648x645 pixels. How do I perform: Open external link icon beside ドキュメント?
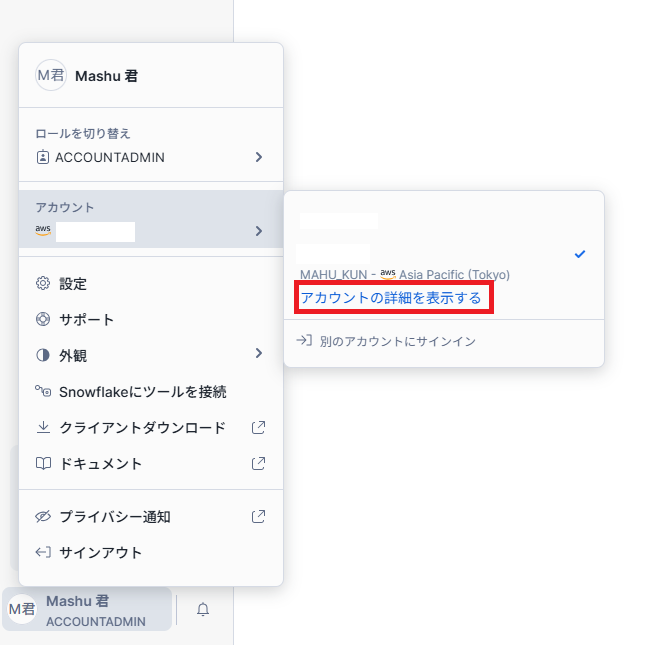tap(258, 464)
